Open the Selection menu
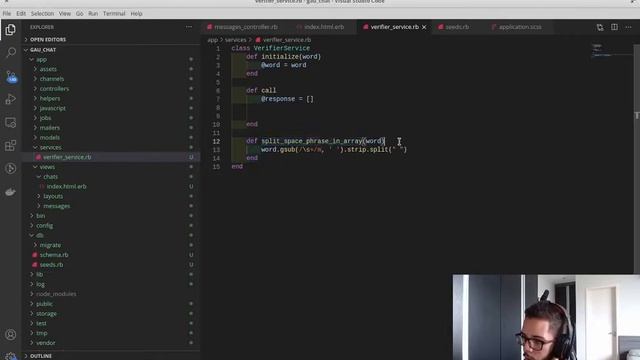Viewport: 640px width, 360px height. tap(42, 13)
